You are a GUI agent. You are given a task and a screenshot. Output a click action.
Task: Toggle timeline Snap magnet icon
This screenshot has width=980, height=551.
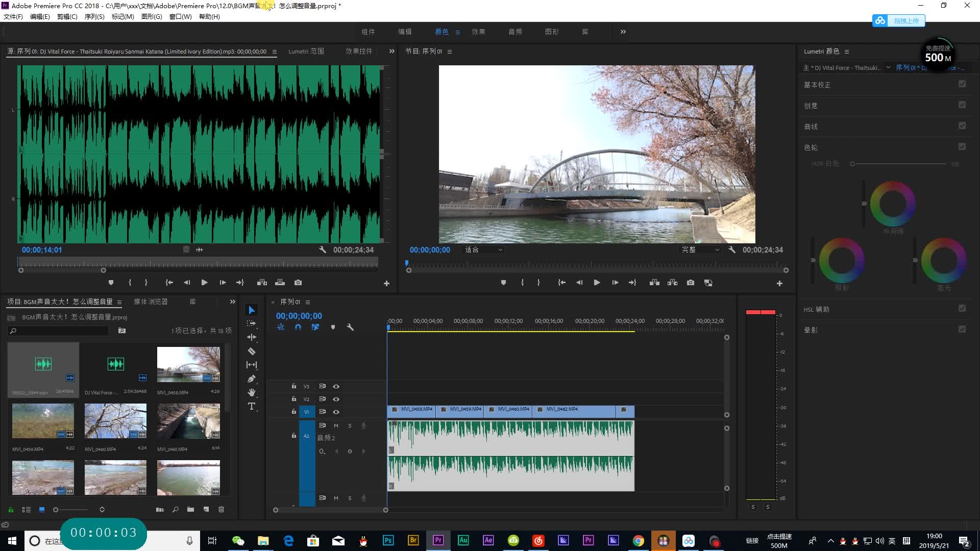[x=298, y=328]
